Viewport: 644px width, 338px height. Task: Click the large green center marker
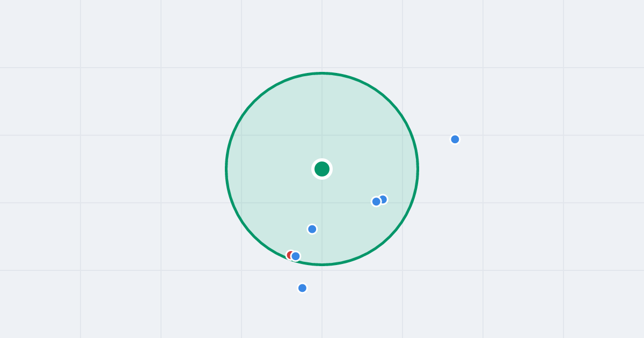(x=322, y=169)
